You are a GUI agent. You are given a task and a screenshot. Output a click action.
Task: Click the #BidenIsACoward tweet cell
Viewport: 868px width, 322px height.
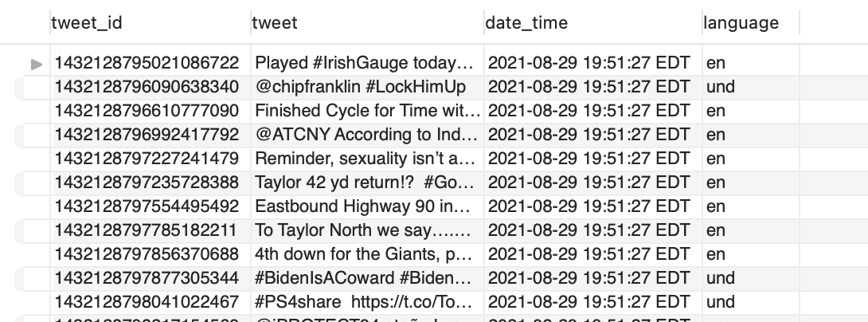367,277
